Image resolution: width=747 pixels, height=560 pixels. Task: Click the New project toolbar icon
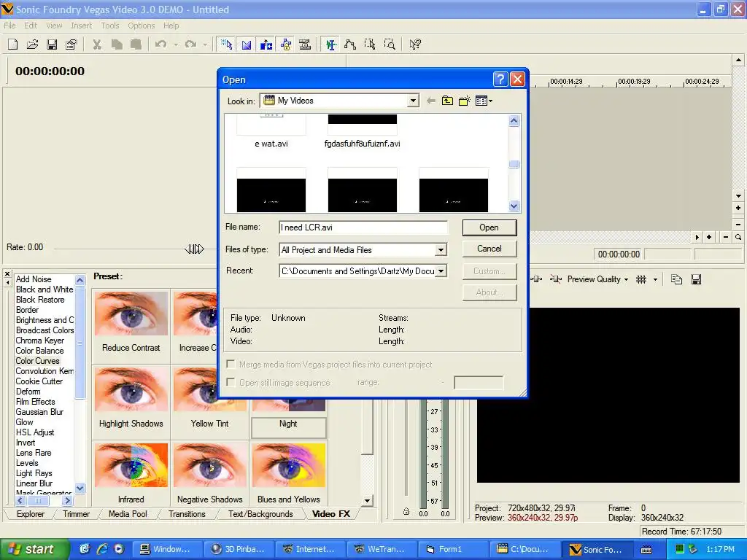pos(13,44)
